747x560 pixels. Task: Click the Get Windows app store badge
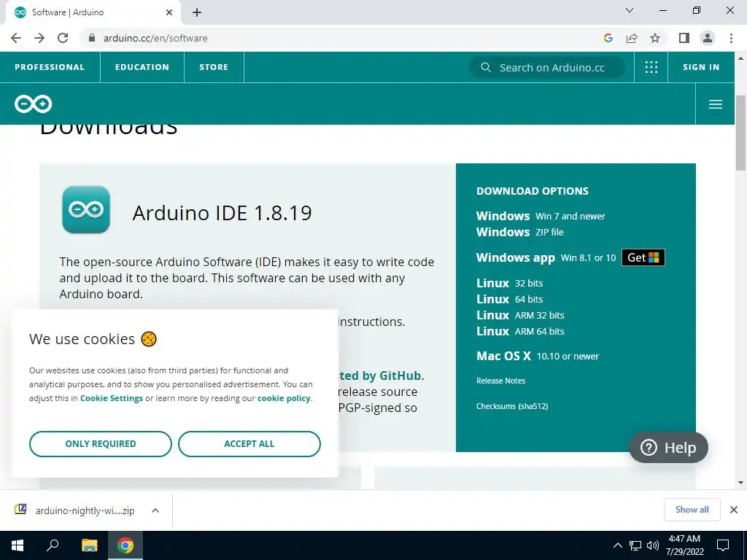[x=643, y=257]
